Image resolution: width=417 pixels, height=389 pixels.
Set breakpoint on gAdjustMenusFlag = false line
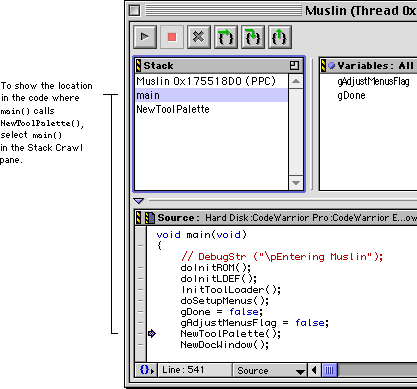point(140,323)
